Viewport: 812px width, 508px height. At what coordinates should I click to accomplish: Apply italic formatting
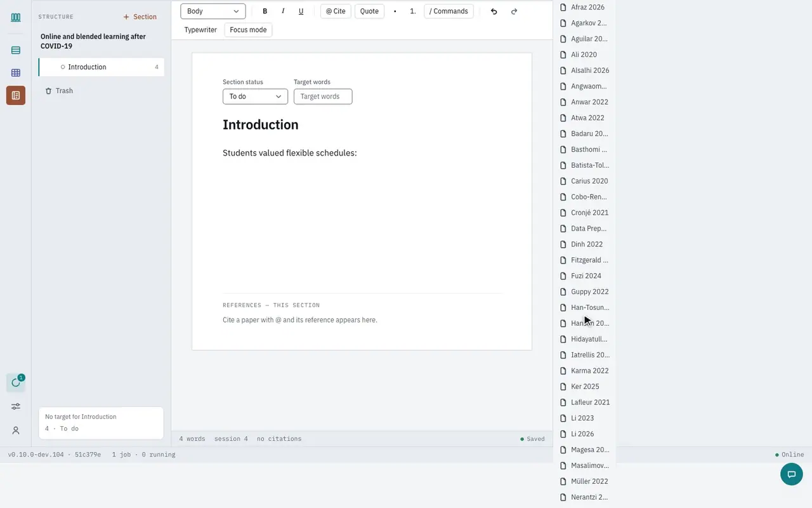283,11
